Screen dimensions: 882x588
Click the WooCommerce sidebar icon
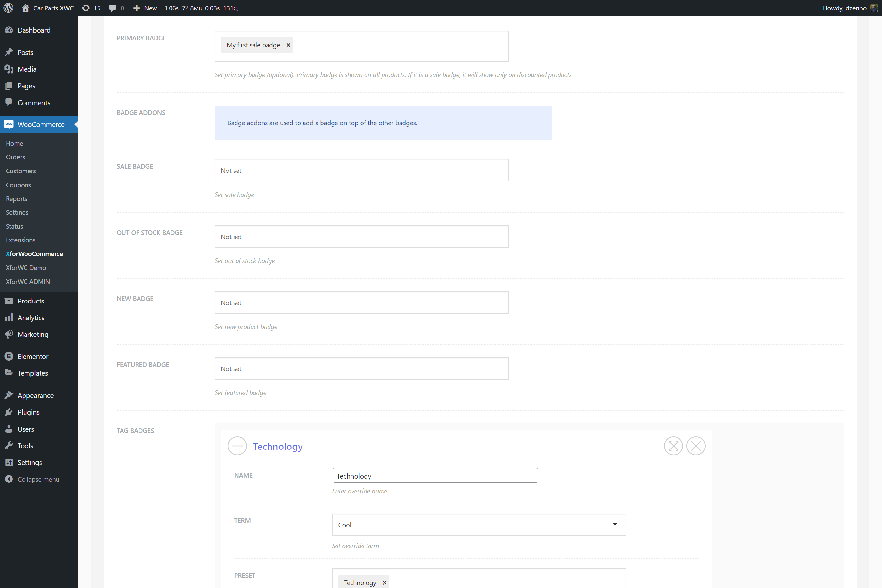pyautogui.click(x=9, y=124)
